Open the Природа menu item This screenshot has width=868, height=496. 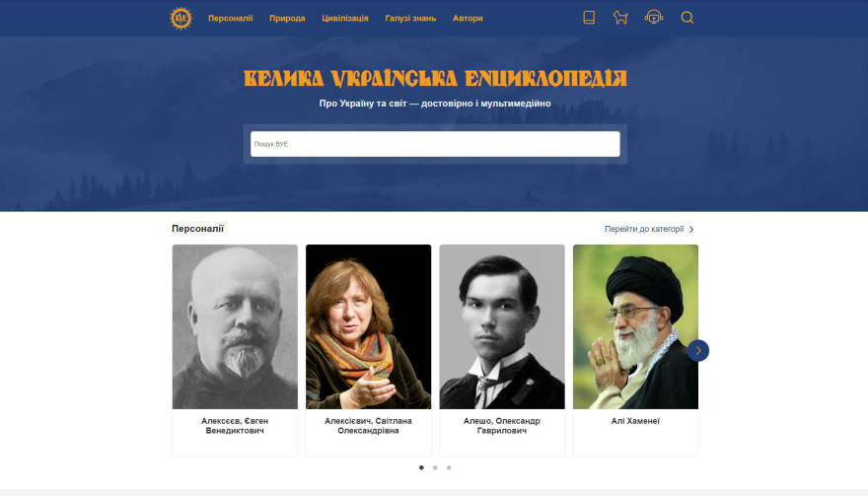click(x=287, y=19)
